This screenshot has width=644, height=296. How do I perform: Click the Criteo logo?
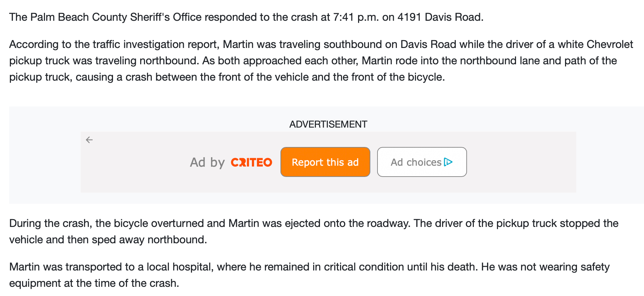(x=251, y=162)
